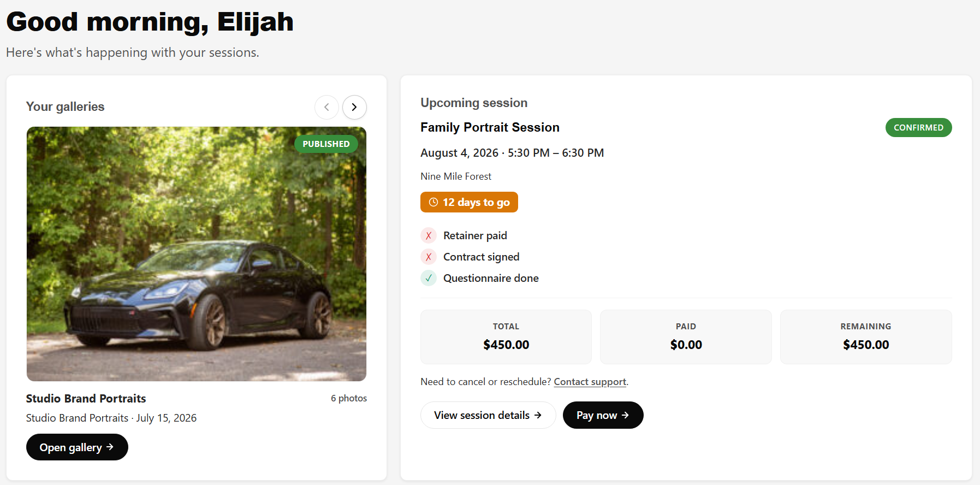Open the Studio Brand Portraits gallery
The image size is (980, 485).
click(77, 447)
